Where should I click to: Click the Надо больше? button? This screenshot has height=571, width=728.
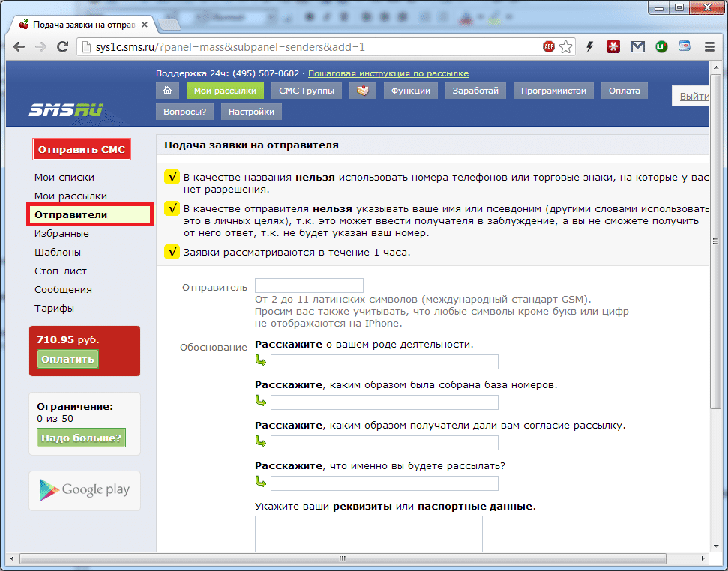(x=81, y=438)
